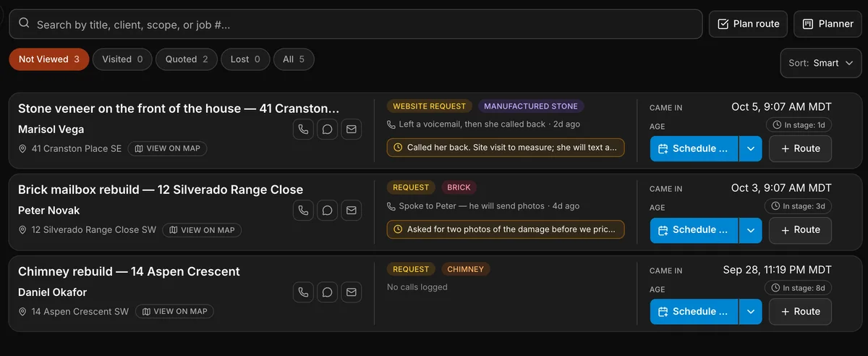View 41 Cranston Place SE on map
The width and height of the screenshot is (868, 356).
click(168, 149)
